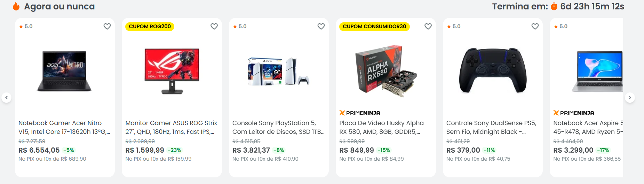
Task: Click the CUPOM ROG200 coupon badge
Action: (x=150, y=26)
